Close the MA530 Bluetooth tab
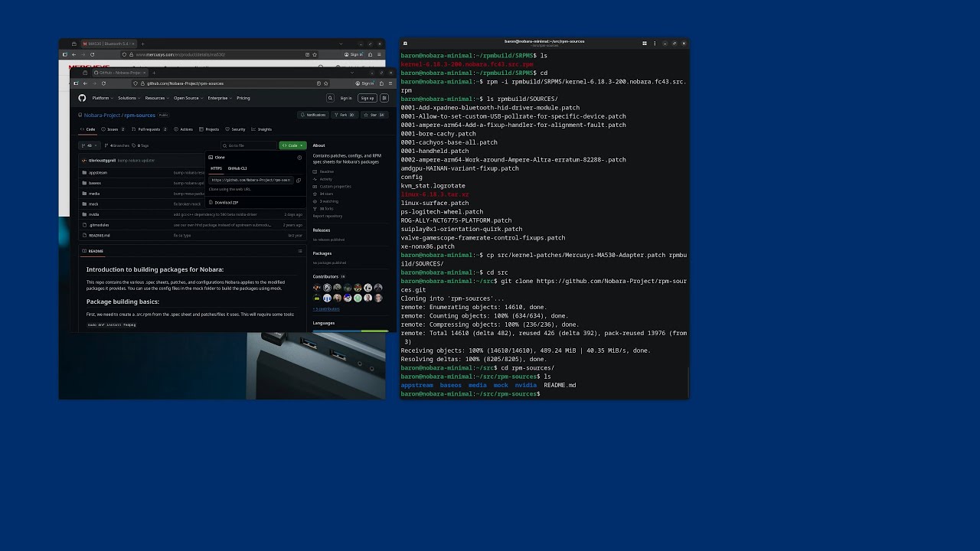Image resolution: width=980 pixels, height=551 pixels. click(133, 44)
